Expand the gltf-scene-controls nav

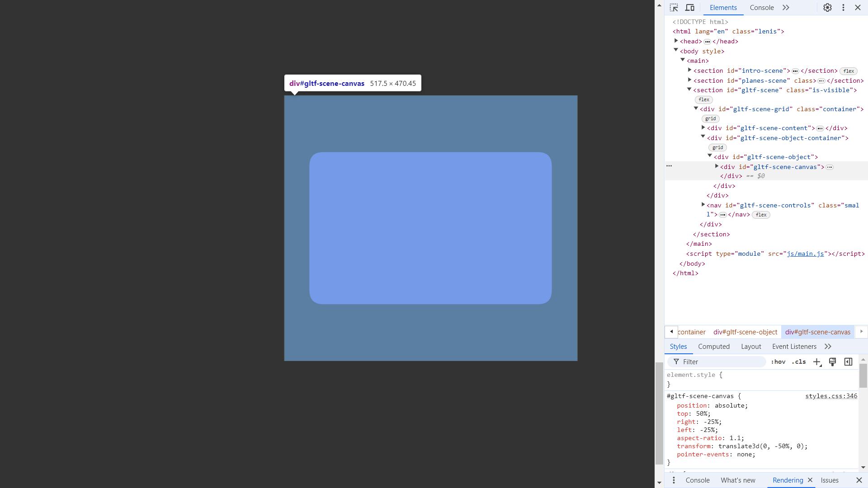[703, 205]
